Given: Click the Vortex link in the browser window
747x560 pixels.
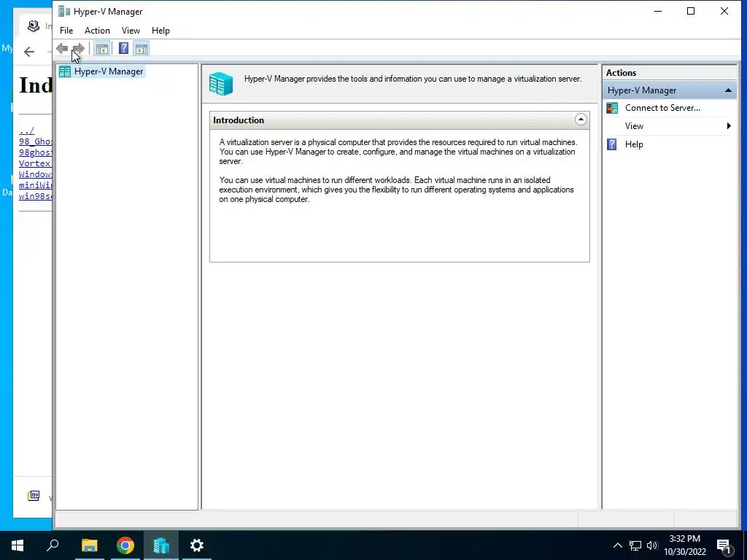Looking at the screenshot, I should pos(35,163).
